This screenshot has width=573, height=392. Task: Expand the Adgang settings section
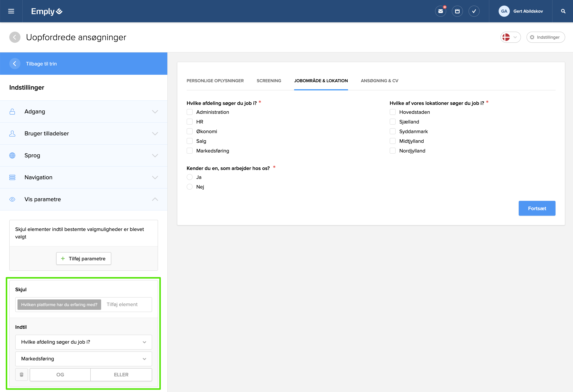pyautogui.click(x=84, y=112)
